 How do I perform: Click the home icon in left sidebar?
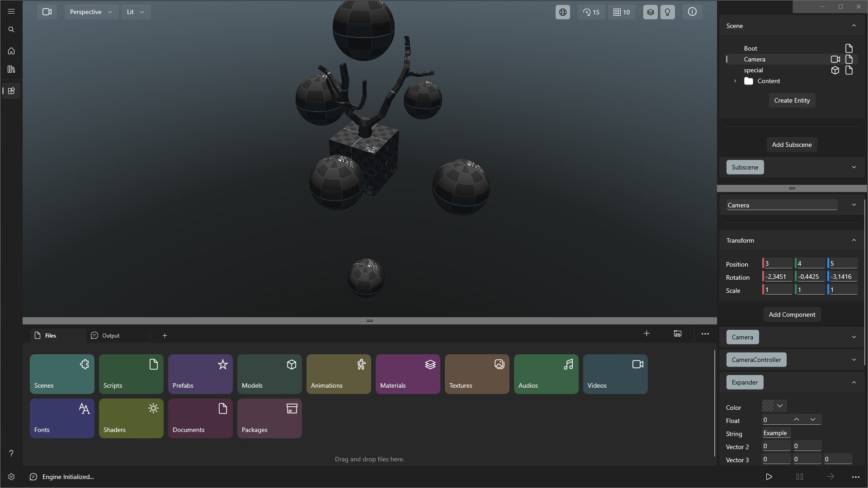click(11, 51)
